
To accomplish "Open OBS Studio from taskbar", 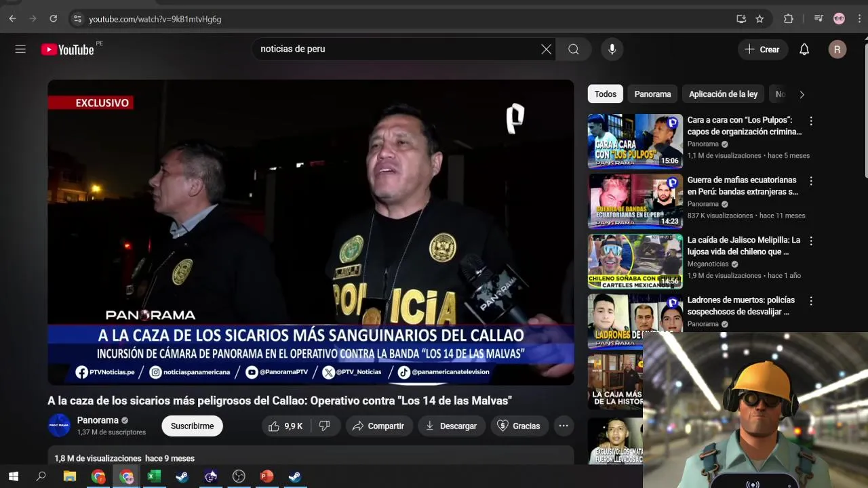I will click(x=239, y=476).
